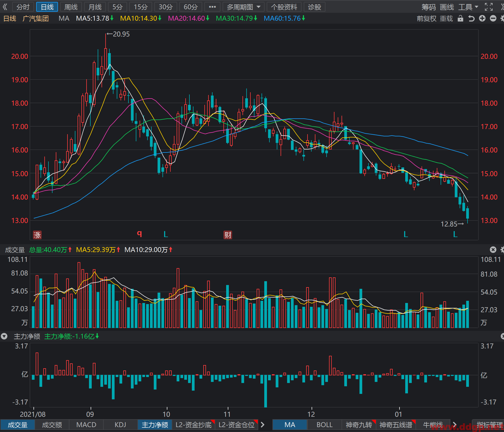Zoom out with the minus circle icon
504x432 pixels.
493,19
